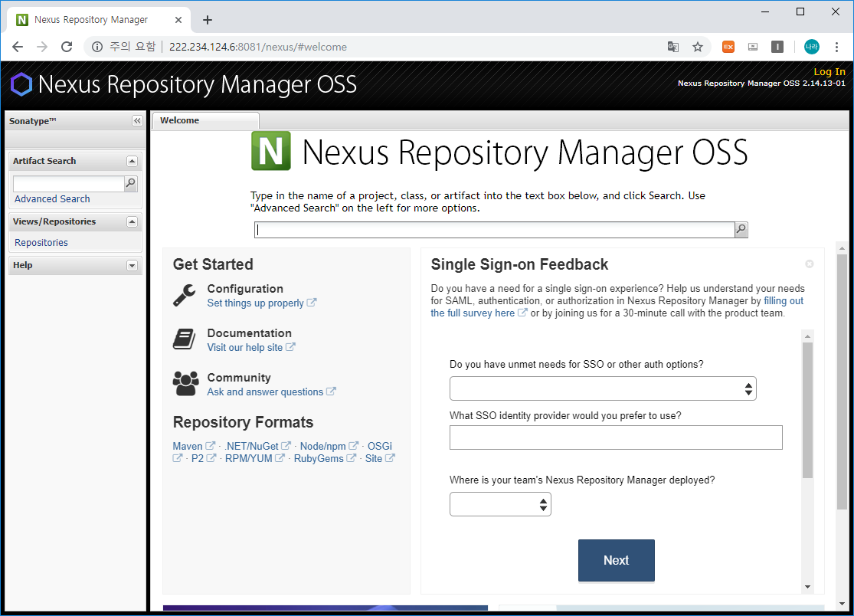Close the Nexus Repository Manager tab
The width and height of the screenshot is (854, 616).
click(x=178, y=20)
